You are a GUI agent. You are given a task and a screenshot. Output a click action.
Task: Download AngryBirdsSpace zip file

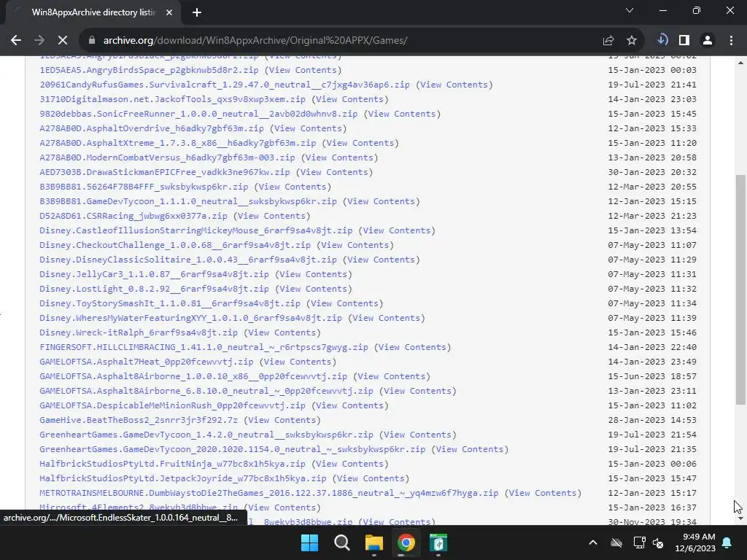tap(149, 70)
